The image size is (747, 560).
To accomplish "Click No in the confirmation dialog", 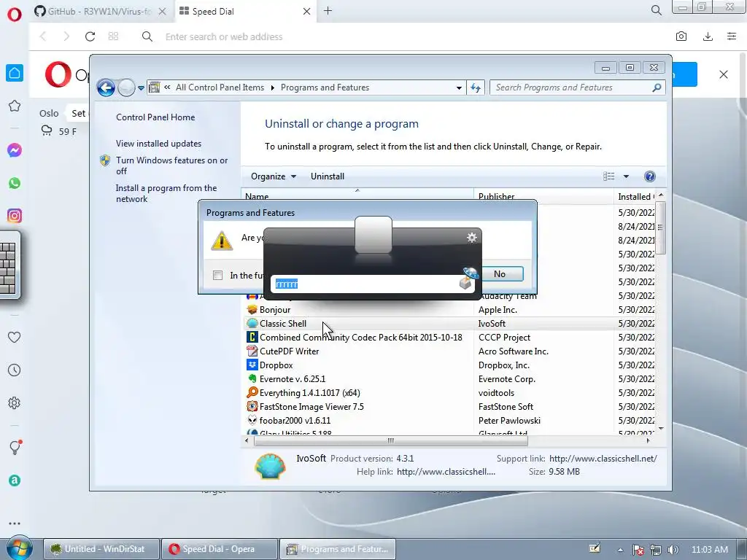I will (x=499, y=274).
